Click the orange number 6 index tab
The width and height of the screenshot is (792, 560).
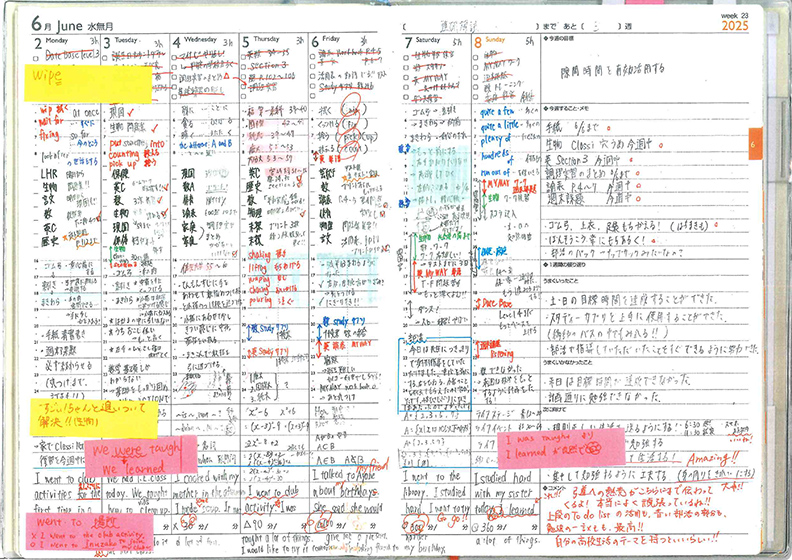pyautogui.click(x=752, y=145)
